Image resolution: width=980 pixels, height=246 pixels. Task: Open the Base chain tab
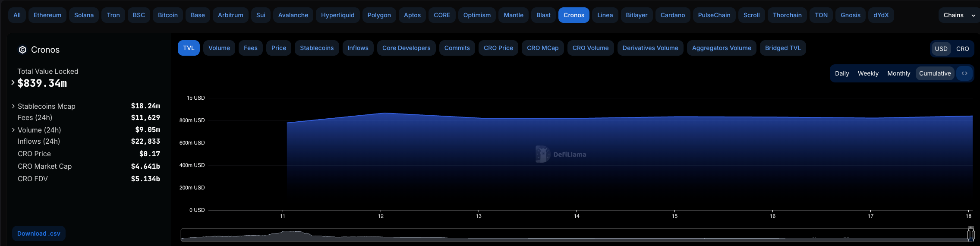(198, 15)
